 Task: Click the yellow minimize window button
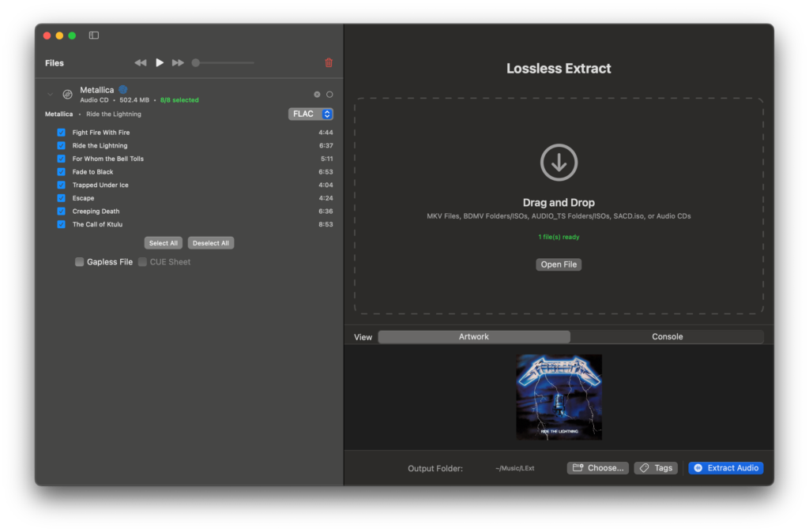point(59,36)
